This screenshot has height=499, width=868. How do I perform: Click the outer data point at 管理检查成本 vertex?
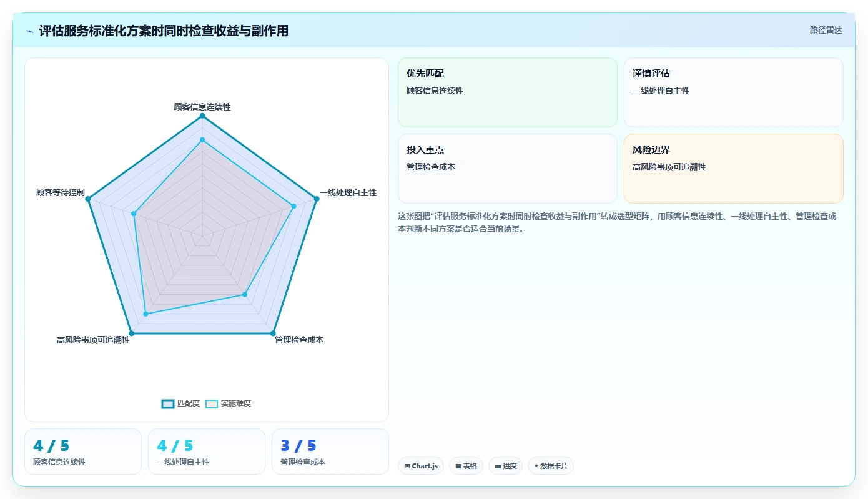[x=273, y=333]
